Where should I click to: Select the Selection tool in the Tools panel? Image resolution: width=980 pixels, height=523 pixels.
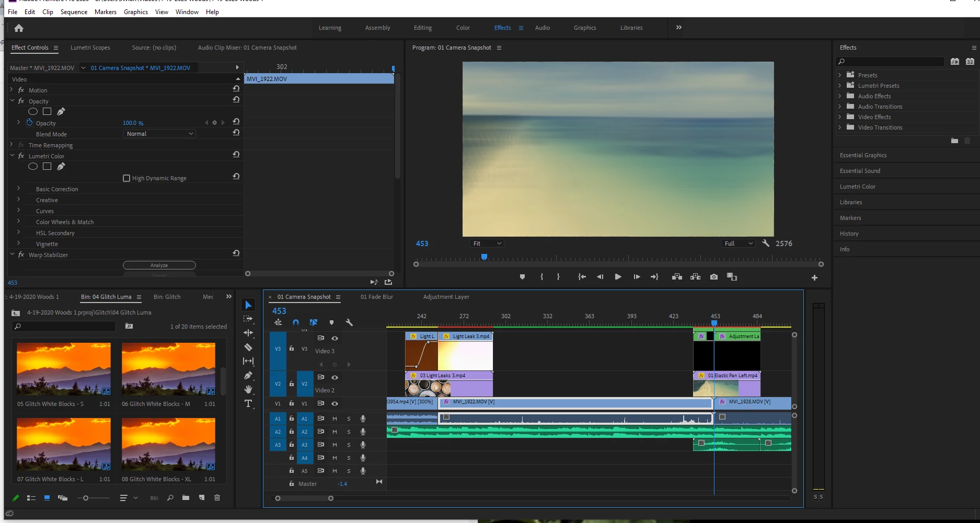coord(248,305)
